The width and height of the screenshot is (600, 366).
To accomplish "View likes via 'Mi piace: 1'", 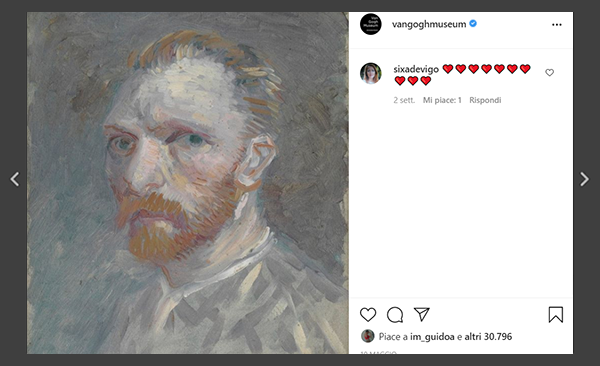I will [442, 100].
